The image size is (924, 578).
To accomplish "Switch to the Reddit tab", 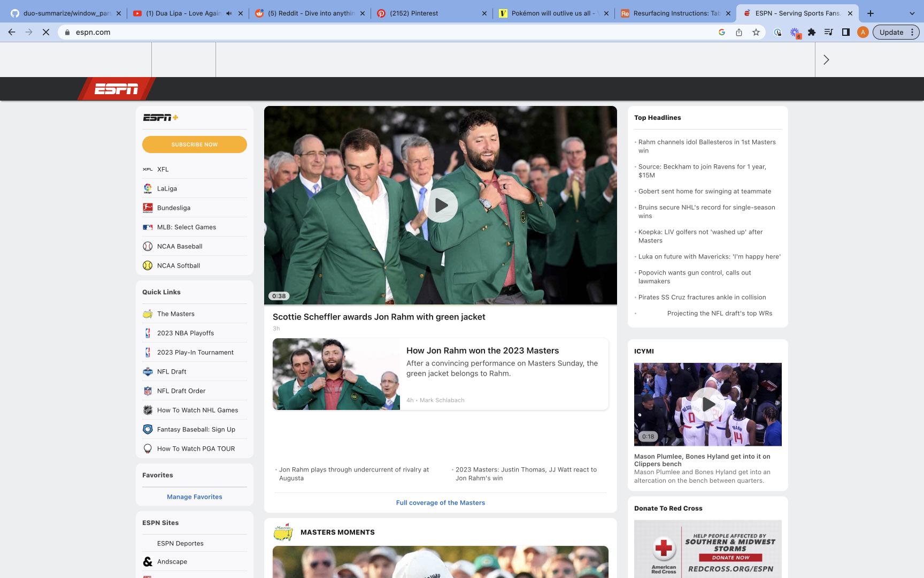I will tap(310, 13).
